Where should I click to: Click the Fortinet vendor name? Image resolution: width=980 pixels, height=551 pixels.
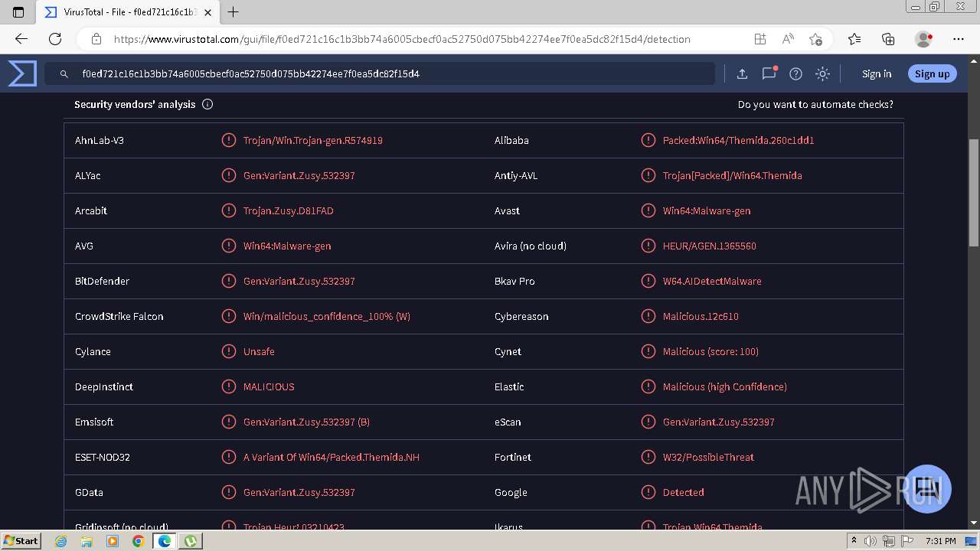[513, 457]
